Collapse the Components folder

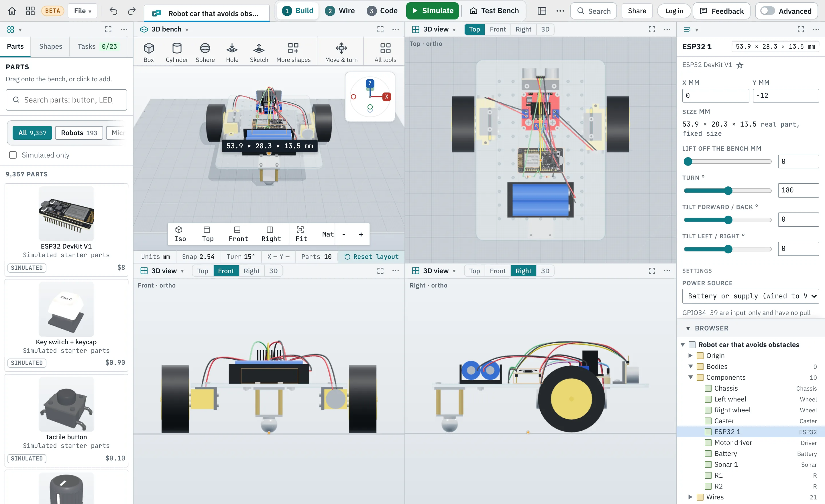pos(690,377)
